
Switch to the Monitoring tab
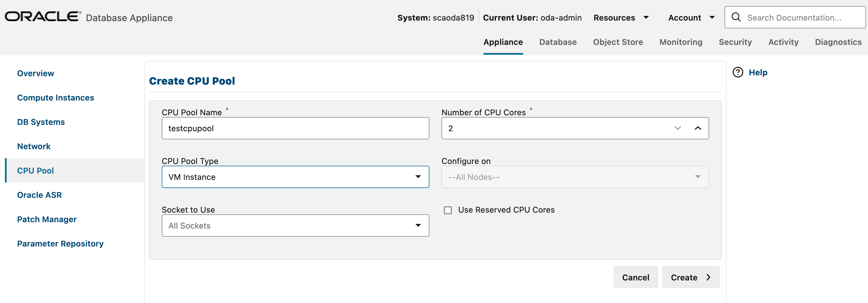click(681, 42)
